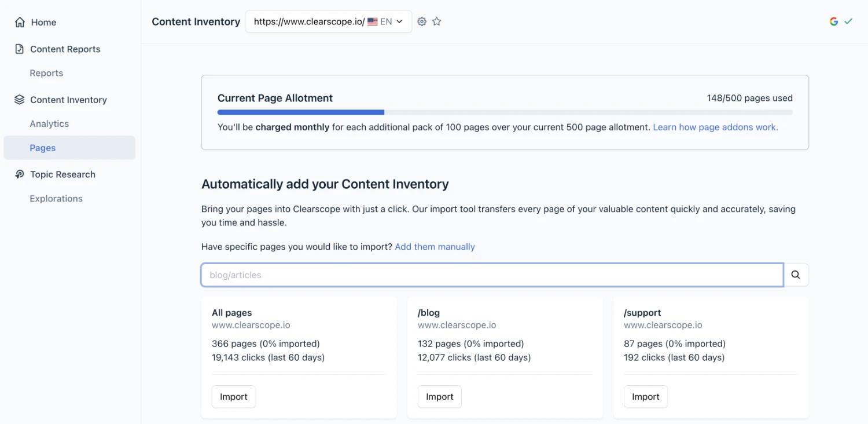Click the Topic Research icon

coord(20,174)
